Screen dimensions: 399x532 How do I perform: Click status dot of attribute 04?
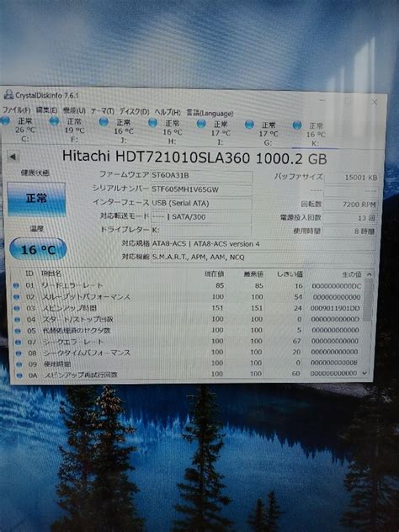(17, 319)
